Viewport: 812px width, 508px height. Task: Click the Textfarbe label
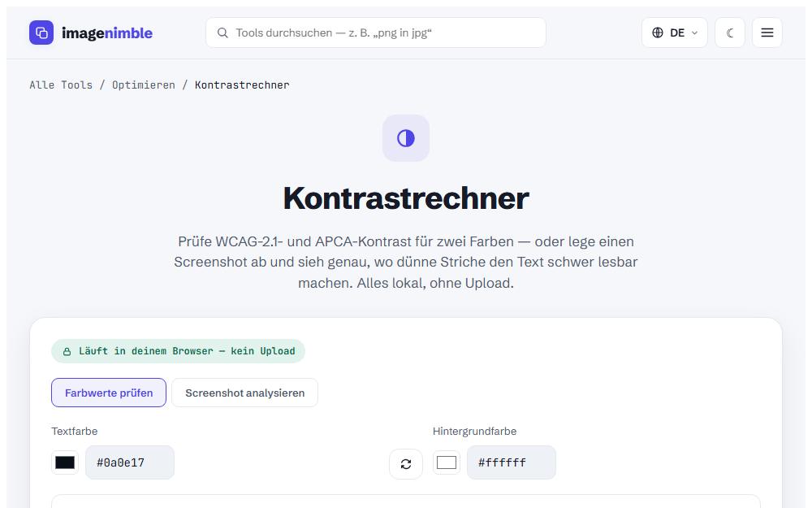[75, 432]
